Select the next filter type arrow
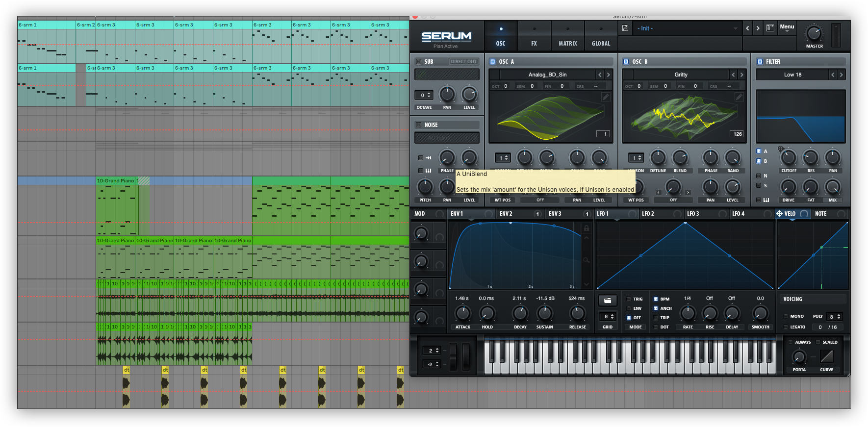Image resolution: width=868 pixels, height=427 pixels. (x=841, y=75)
